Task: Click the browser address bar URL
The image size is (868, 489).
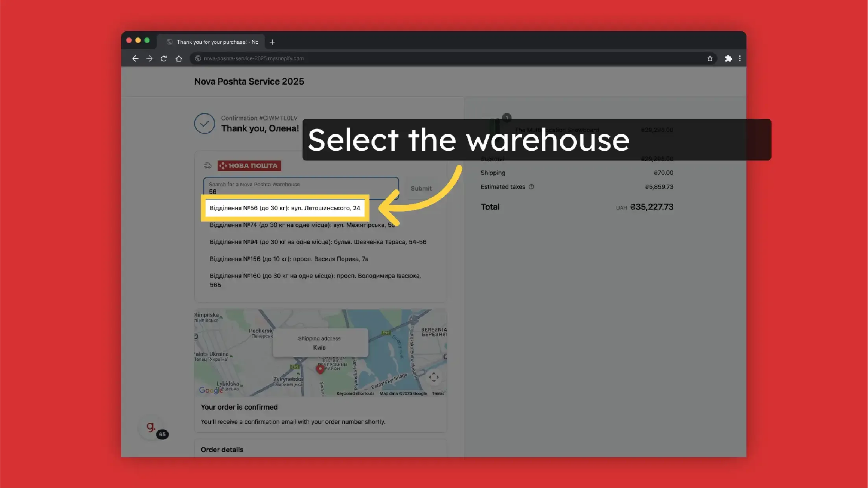Action: 253,59
